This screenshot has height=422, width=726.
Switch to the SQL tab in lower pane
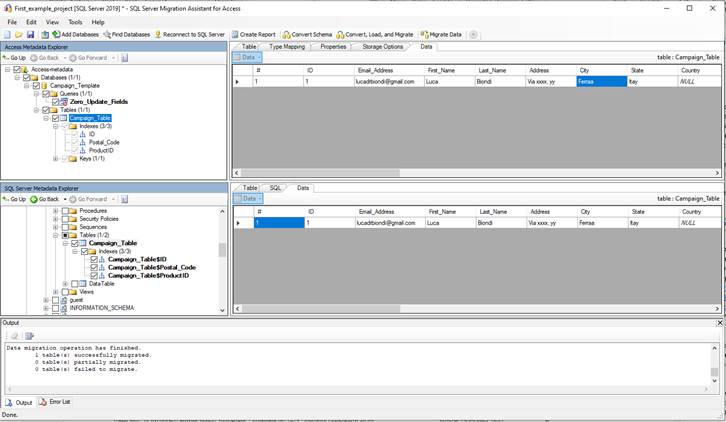[x=275, y=188]
